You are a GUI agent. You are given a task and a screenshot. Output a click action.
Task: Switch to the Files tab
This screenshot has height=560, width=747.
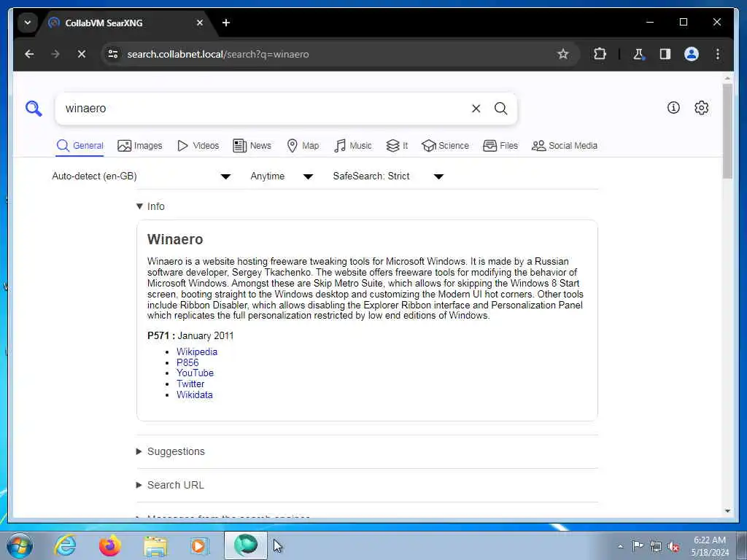(500, 146)
